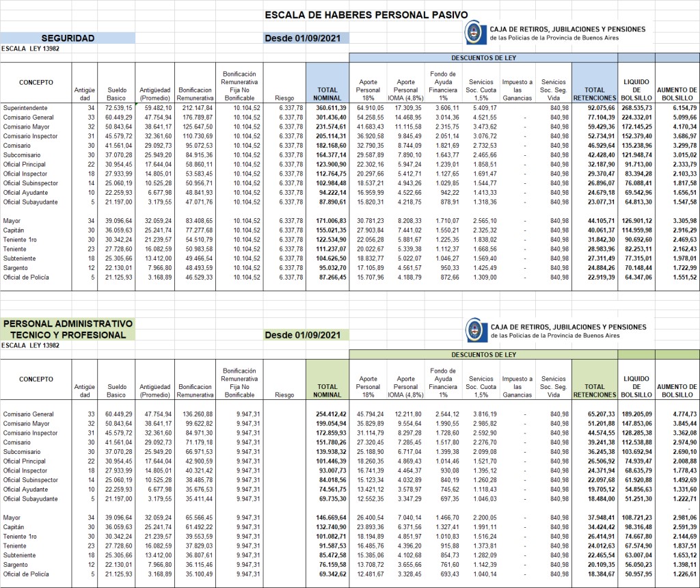Click the Total Nominal cell '199.054,94'
This screenshot has height=588, width=700.
coord(331,424)
